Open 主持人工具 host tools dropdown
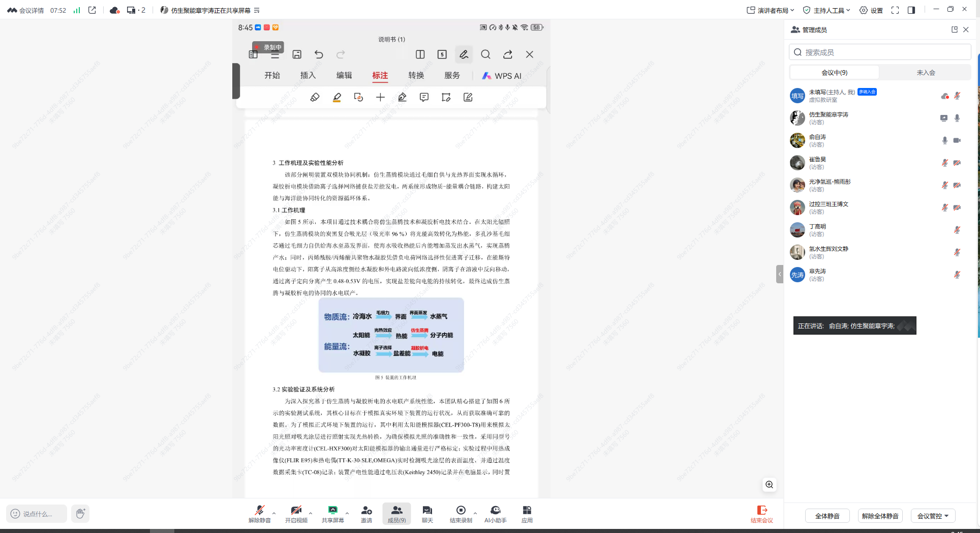 [x=826, y=10]
